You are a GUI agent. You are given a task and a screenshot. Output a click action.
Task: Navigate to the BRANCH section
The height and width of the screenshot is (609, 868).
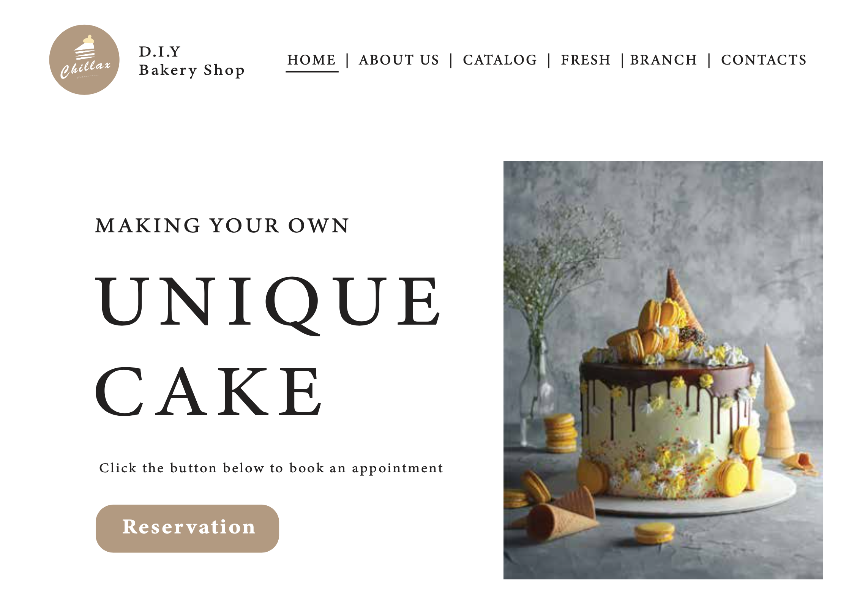pos(663,60)
